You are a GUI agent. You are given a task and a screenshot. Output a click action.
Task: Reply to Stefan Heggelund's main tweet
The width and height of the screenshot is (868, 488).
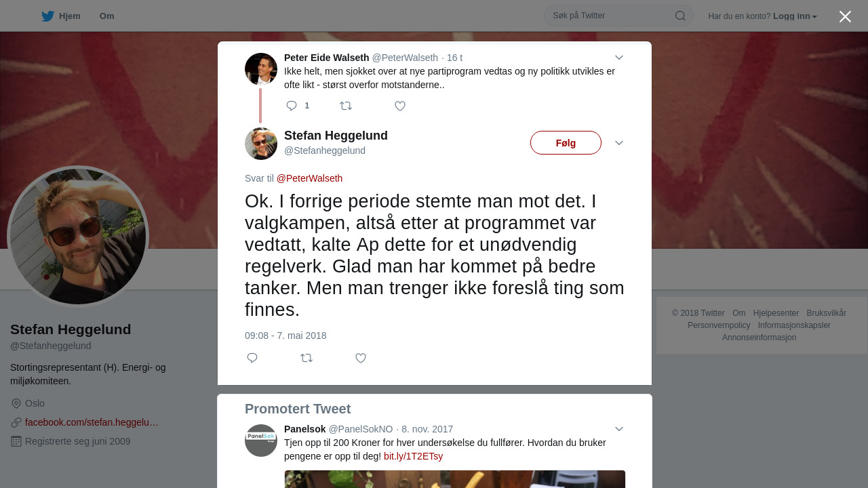pos(252,358)
